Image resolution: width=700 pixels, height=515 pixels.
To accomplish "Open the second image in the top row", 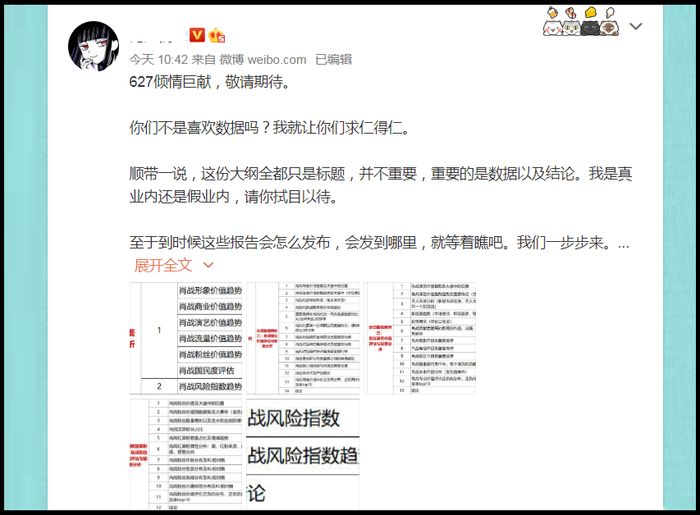I will point(304,338).
